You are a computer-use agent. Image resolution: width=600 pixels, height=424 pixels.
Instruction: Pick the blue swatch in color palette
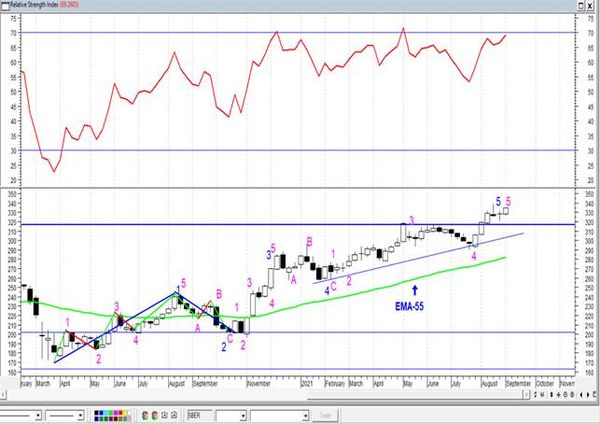coord(101,413)
